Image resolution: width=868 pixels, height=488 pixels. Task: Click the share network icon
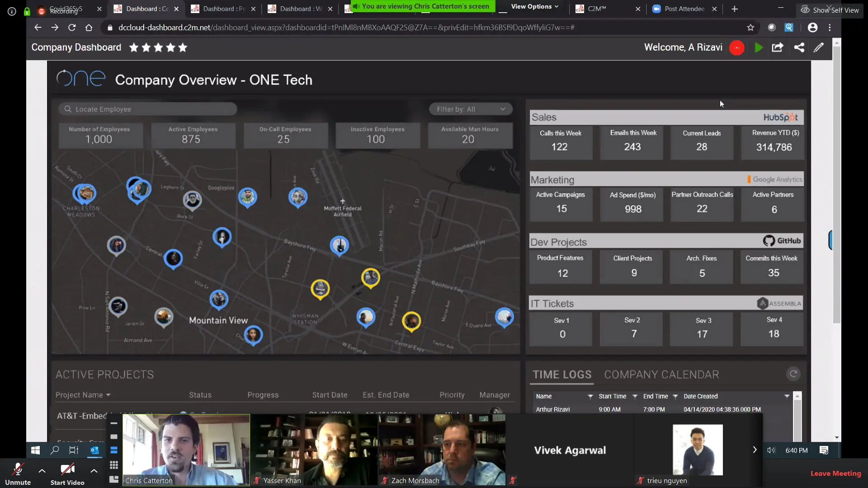point(799,47)
